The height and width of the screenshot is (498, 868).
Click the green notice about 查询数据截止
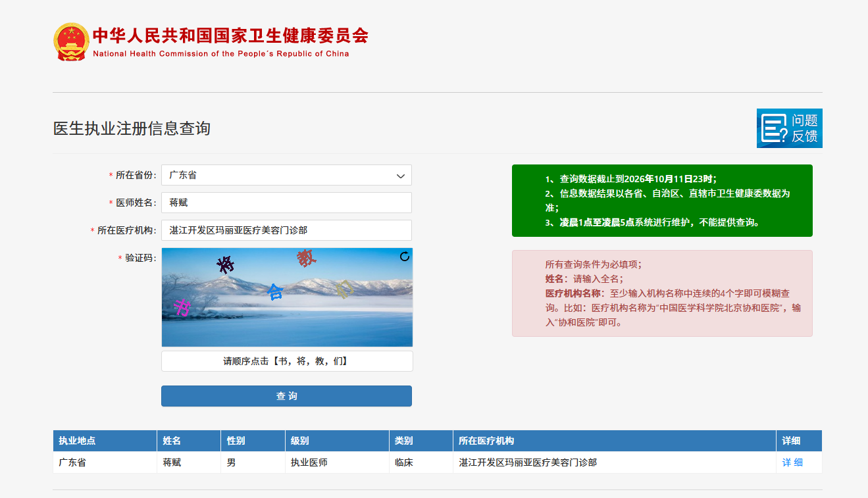(x=662, y=201)
